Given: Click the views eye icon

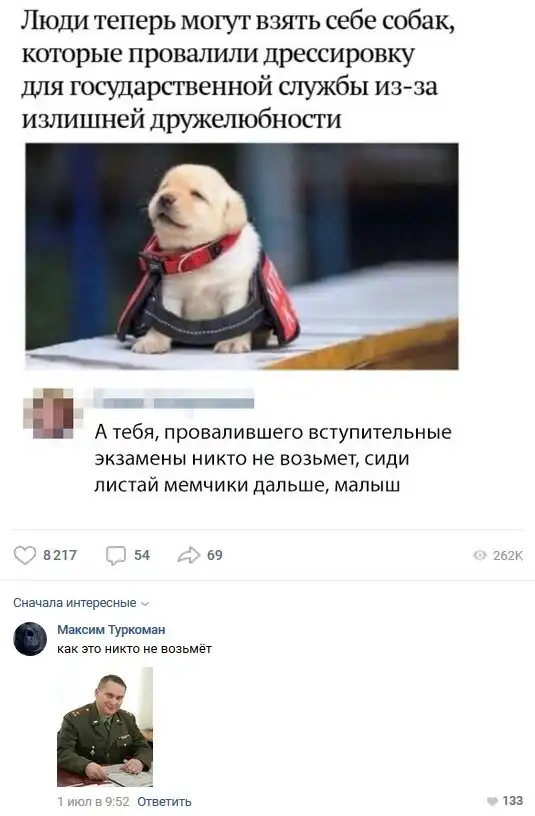Looking at the screenshot, I should [480, 556].
